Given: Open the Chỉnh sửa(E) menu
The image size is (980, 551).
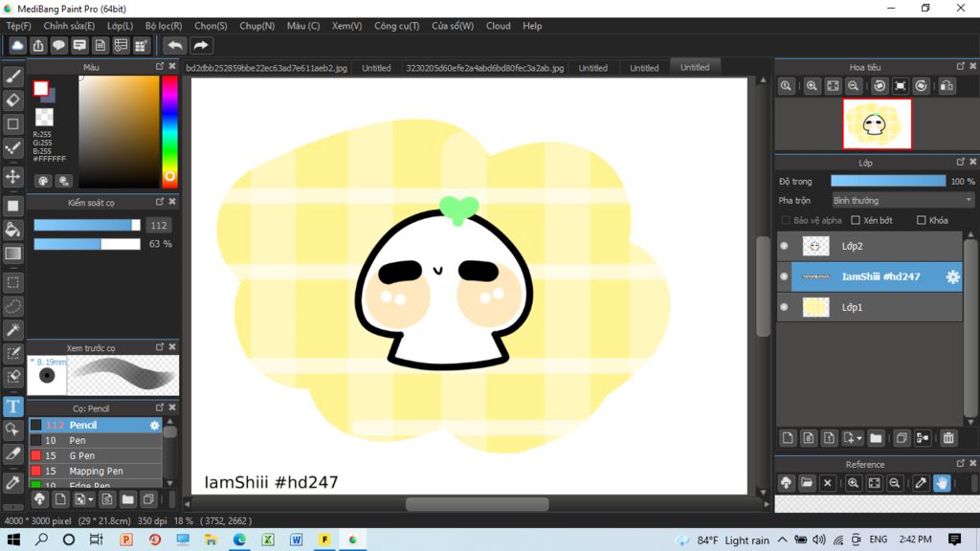Looking at the screenshot, I should point(69,26).
